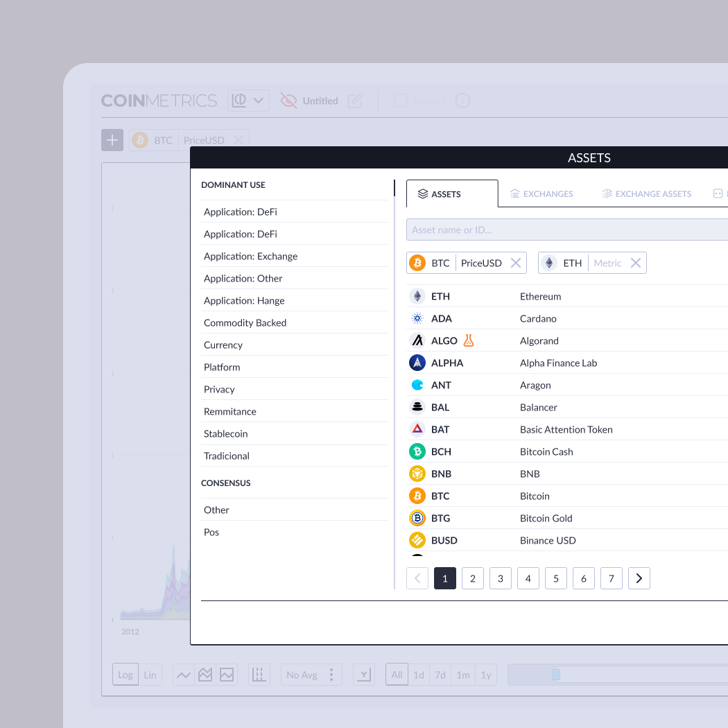The height and width of the screenshot is (728, 728).
Task: Toggle the chart grid lines icon
Action: point(259,675)
